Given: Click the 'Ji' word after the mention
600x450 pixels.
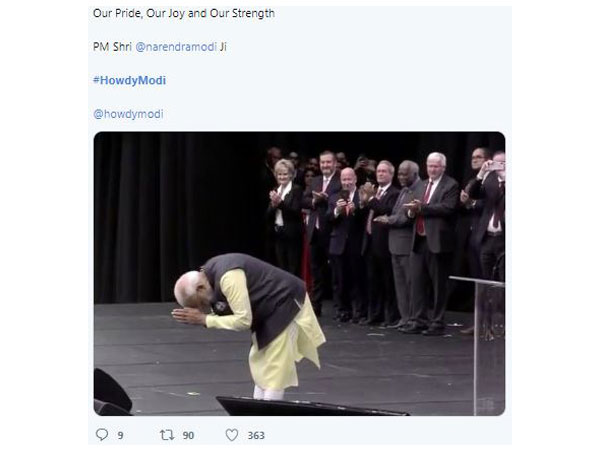Looking at the screenshot, I should [x=223, y=47].
